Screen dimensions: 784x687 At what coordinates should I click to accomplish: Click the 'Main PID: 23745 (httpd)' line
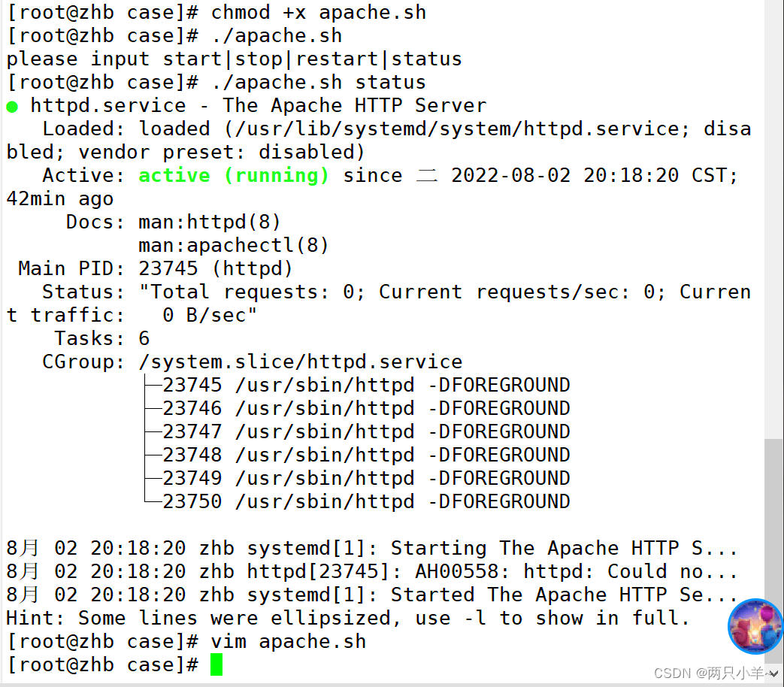click(156, 268)
